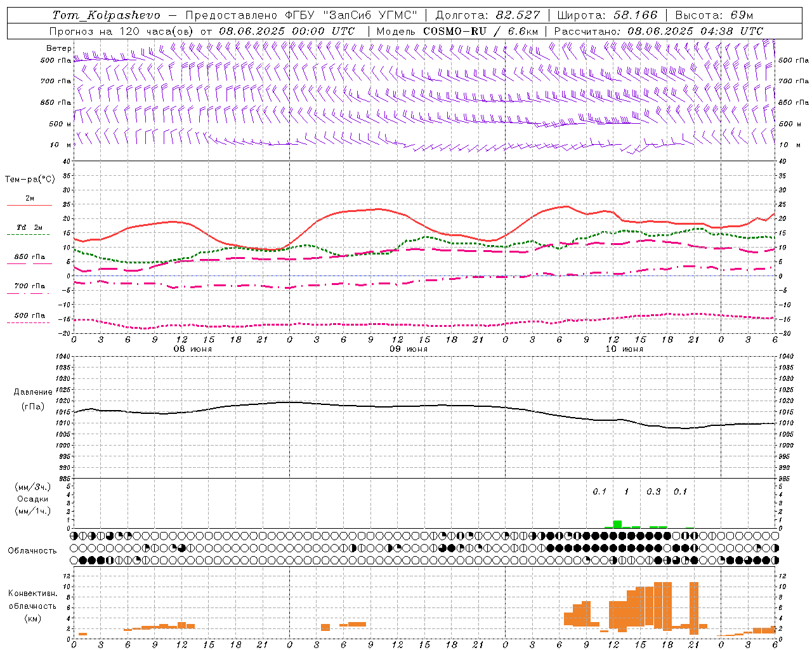This screenshot has width=812, height=650.
Task: Click the 'Тем-ра(°C)' temperature panel label
Action: click(x=30, y=180)
